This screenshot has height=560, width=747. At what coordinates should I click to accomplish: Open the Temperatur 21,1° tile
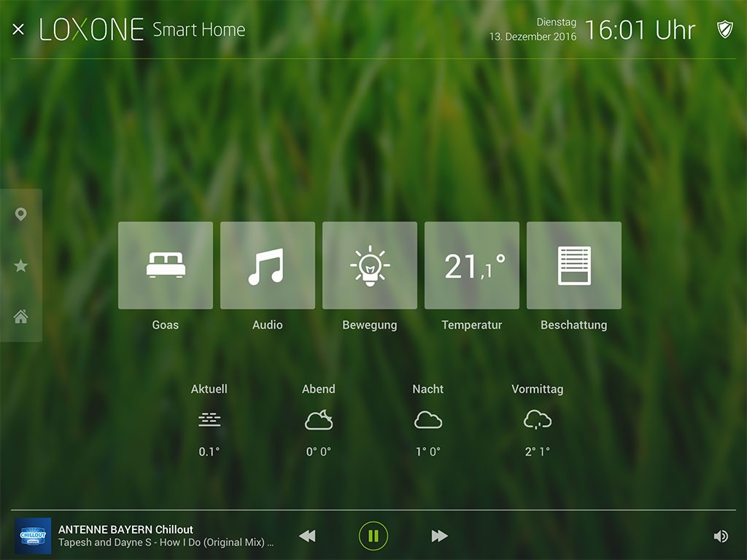472,265
